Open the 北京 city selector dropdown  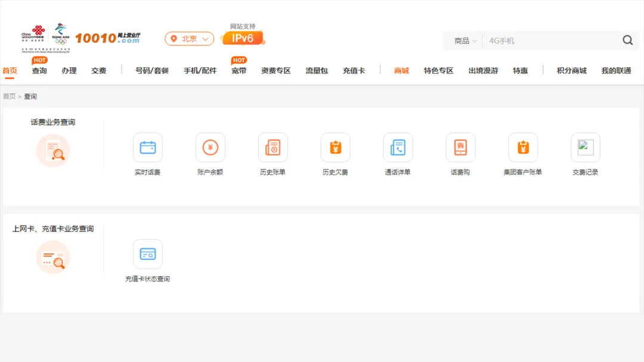(x=190, y=39)
